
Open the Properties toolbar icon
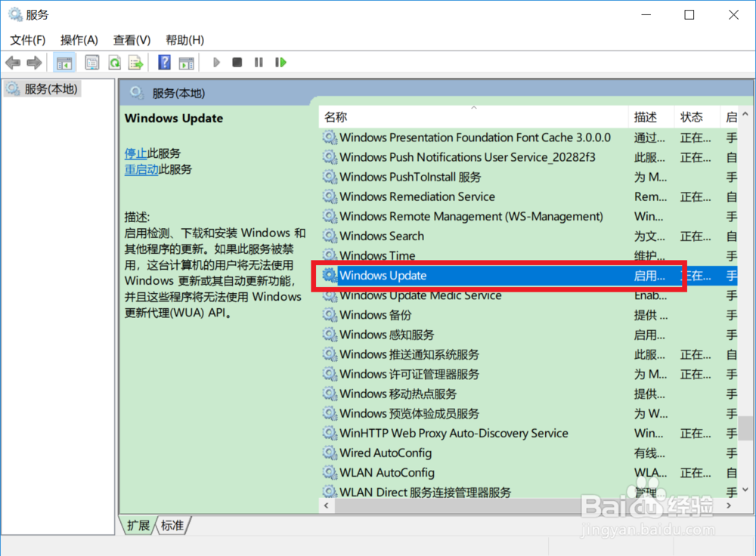click(91, 63)
